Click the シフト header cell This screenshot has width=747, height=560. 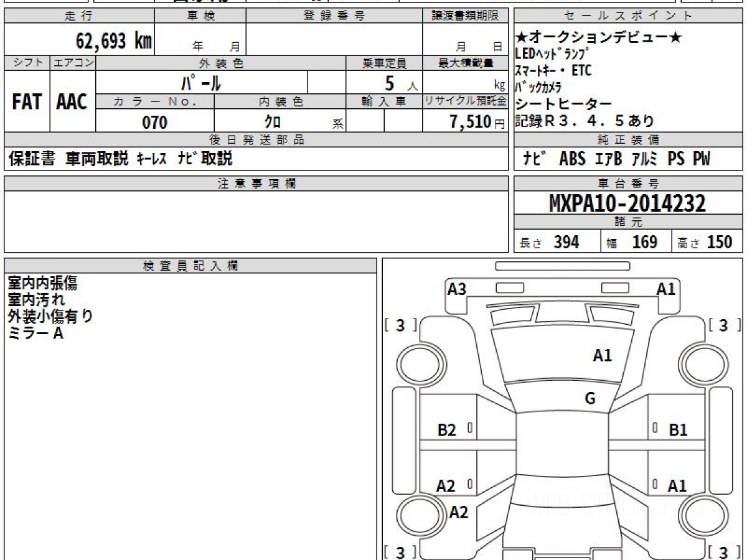27,63
